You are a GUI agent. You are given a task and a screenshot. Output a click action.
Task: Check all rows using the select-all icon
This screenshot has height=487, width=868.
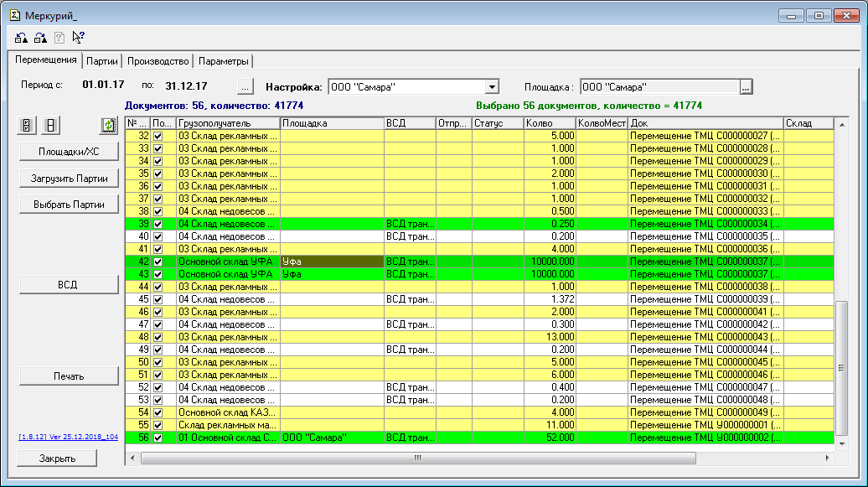tap(27, 125)
